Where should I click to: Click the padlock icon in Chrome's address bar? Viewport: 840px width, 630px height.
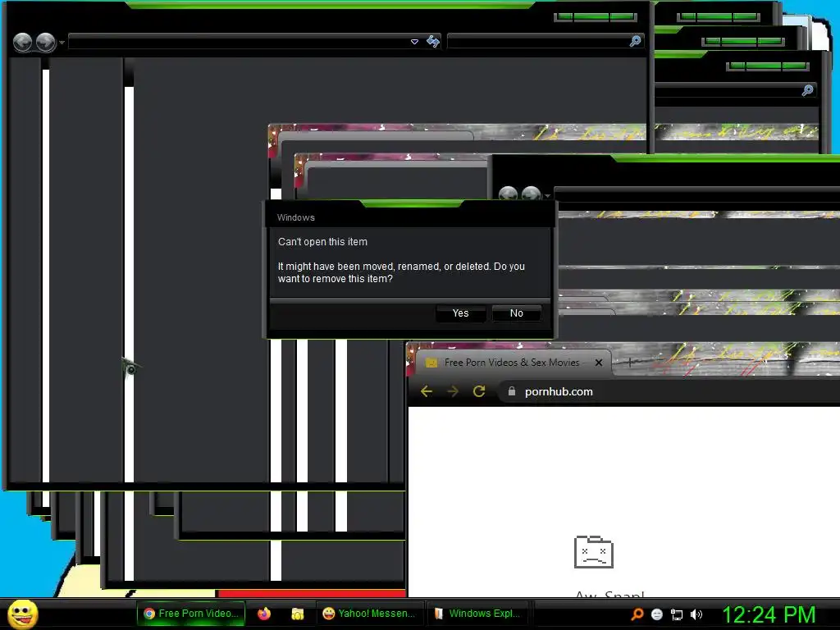click(x=512, y=391)
